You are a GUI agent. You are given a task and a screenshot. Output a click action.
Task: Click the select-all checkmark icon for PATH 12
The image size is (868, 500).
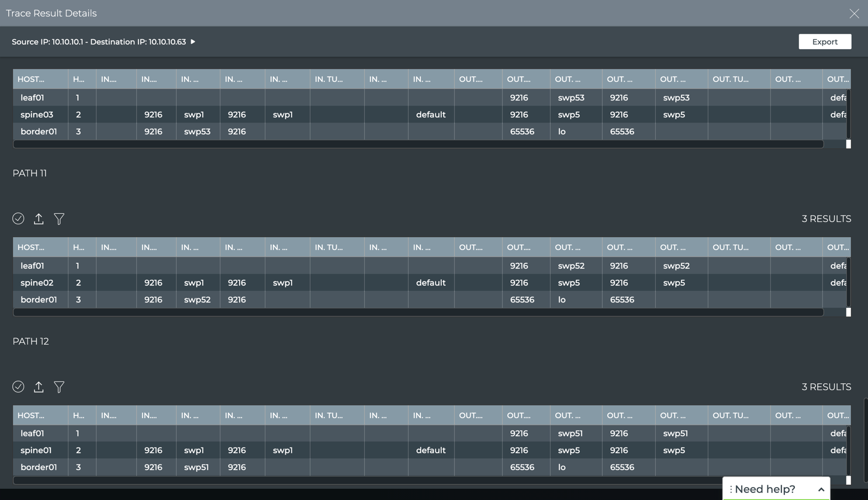[18, 387]
